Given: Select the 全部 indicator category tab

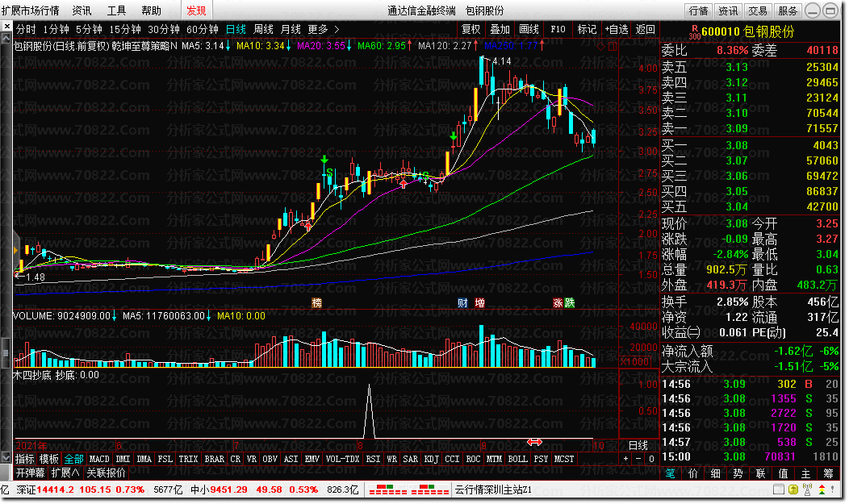Looking at the screenshot, I should click(73, 459).
